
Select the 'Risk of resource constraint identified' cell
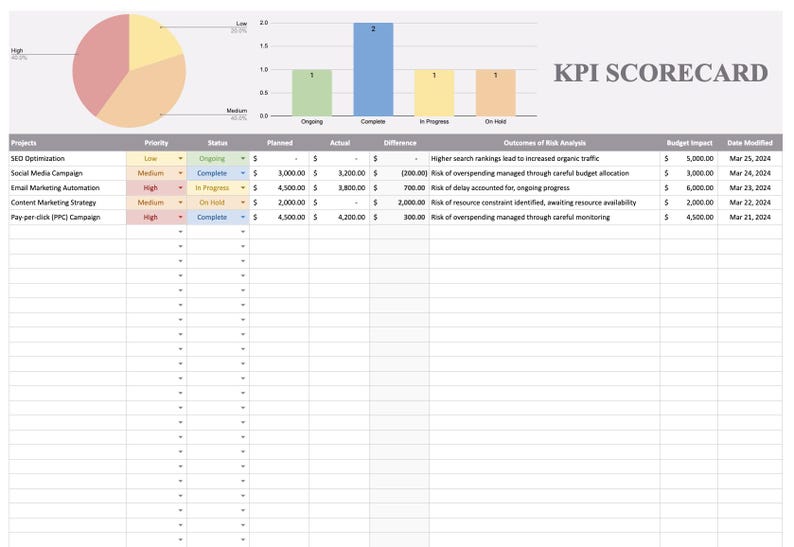pos(544,203)
